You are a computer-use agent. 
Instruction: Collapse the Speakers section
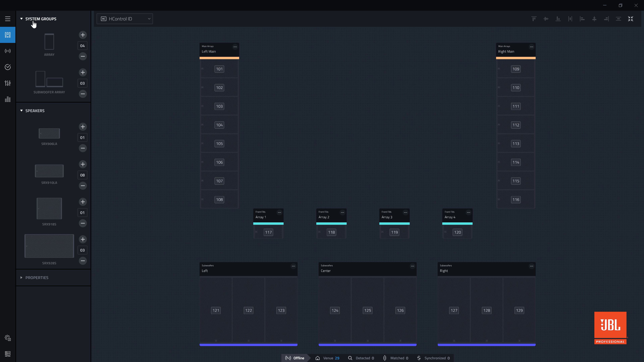(x=21, y=111)
